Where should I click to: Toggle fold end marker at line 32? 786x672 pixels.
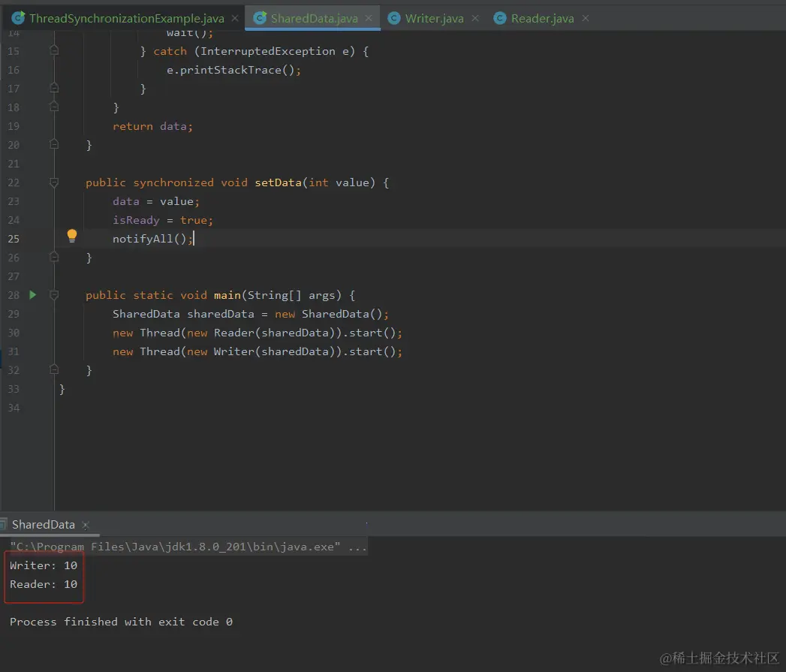pos(54,370)
